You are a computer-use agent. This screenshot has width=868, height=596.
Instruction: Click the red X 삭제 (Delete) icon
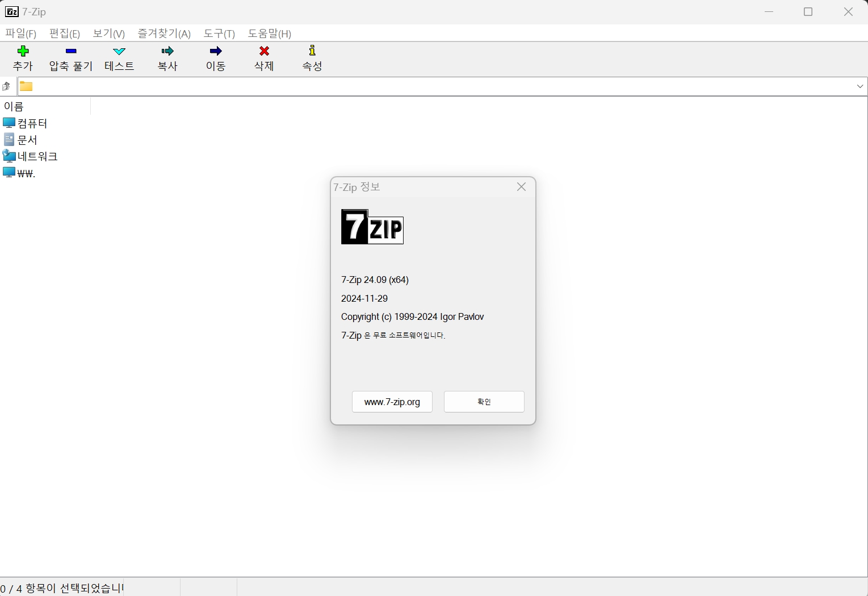(264, 51)
